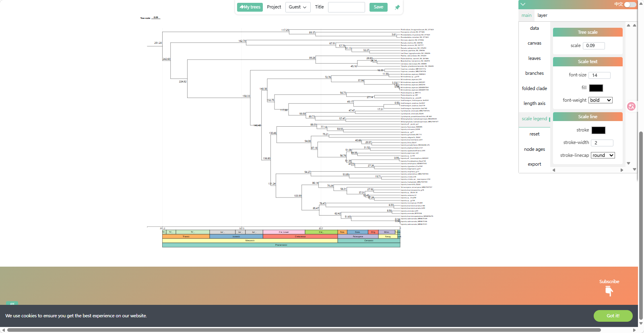The image size is (644, 333).
Task: Click left arrow of panel horizontal scrollbar
Action: point(554,170)
